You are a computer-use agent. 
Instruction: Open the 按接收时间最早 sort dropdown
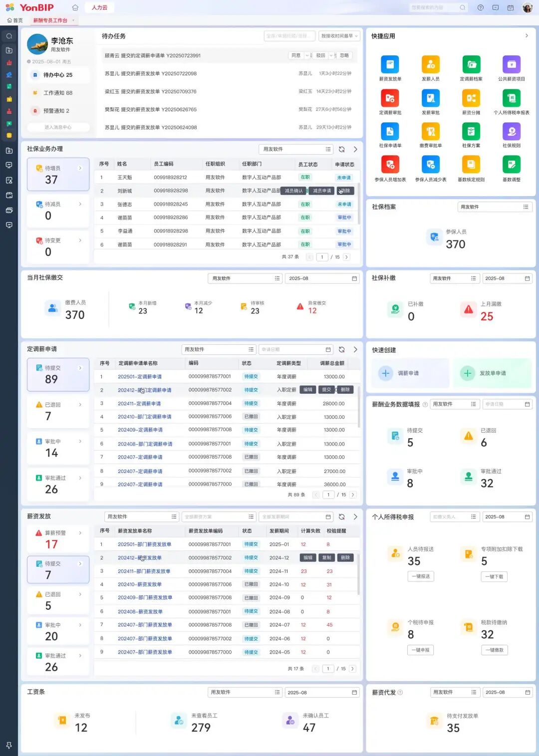pos(339,36)
